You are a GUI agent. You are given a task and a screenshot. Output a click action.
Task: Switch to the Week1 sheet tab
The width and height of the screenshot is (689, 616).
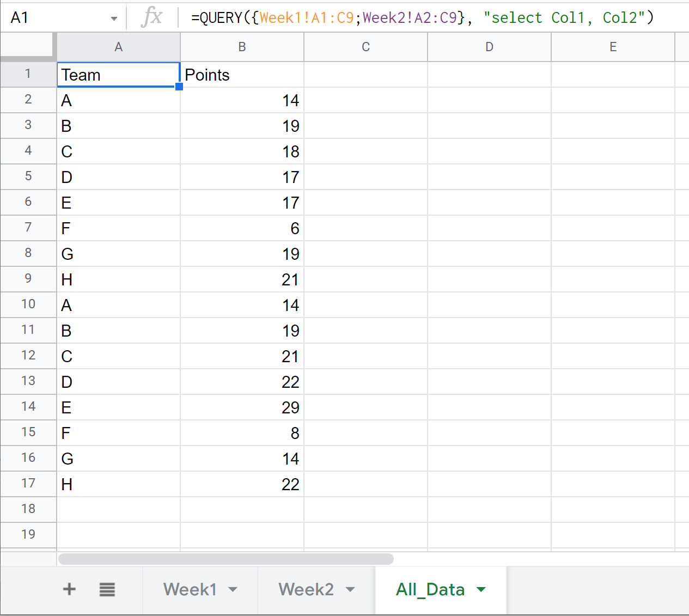[x=190, y=589]
